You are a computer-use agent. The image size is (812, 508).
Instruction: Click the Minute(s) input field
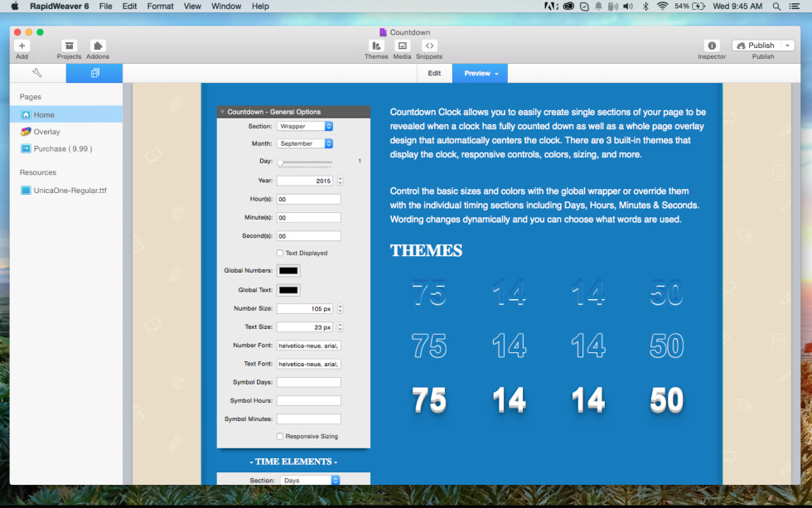308,217
